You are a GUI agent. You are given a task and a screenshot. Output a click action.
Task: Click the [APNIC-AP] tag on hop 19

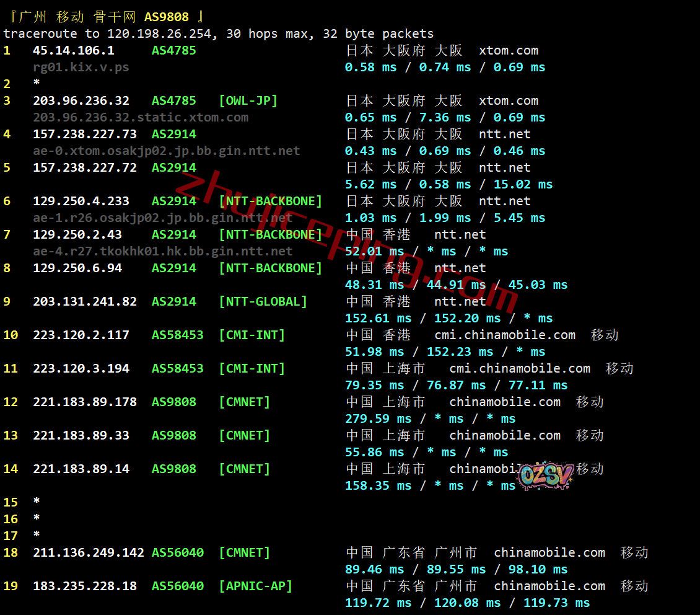pos(255,586)
